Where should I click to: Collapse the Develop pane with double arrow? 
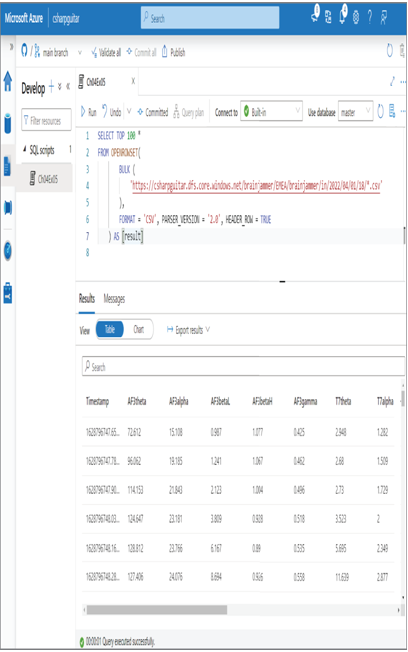pos(68,86)
